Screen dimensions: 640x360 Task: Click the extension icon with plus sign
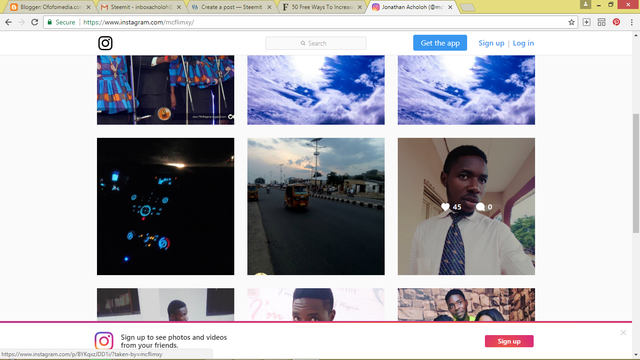(587, 22)
